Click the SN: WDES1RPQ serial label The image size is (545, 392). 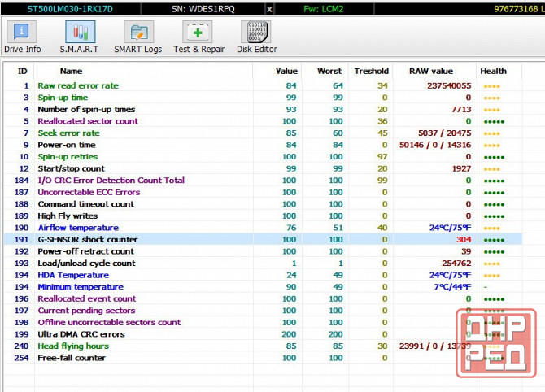[x=203, y=9]
